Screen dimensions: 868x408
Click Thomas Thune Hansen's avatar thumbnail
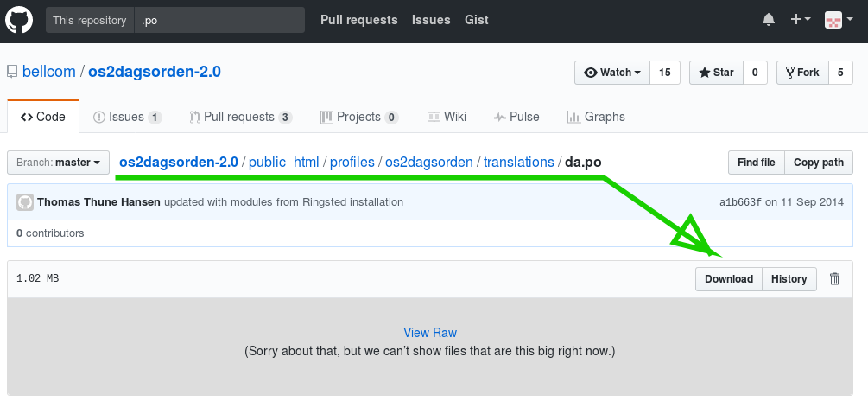(x=25, y=202)
